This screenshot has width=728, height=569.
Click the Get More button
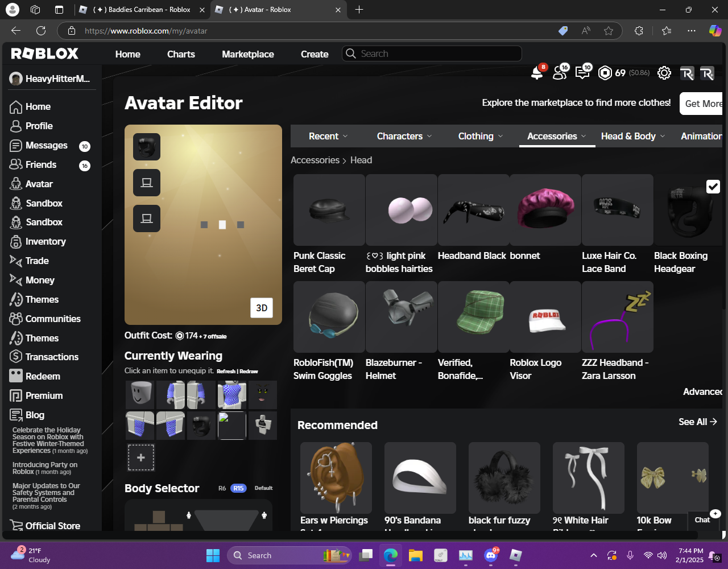tap(701, 104)
